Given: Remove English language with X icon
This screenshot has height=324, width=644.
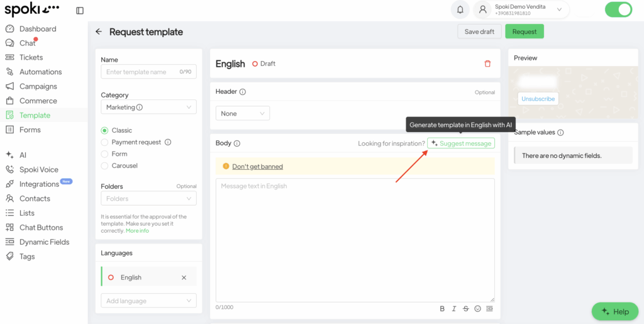Looking at the screenshot, I should pos(184,277).
